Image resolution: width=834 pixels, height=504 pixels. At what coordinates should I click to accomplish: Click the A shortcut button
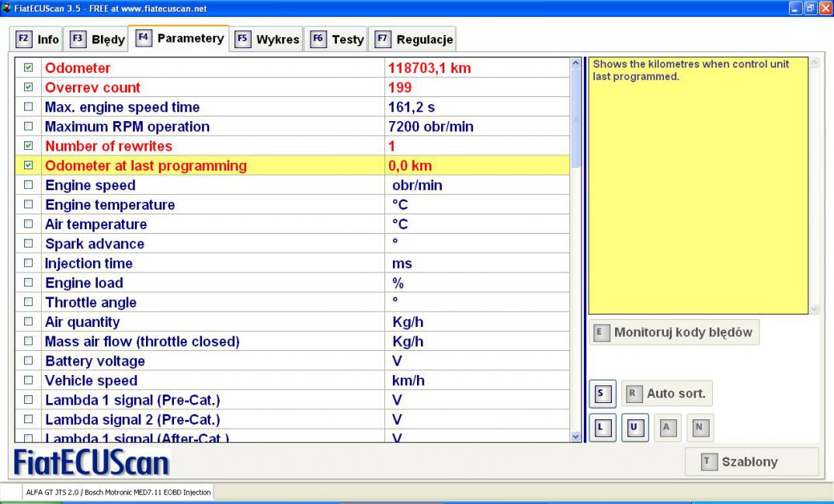(x=667, y=428)
